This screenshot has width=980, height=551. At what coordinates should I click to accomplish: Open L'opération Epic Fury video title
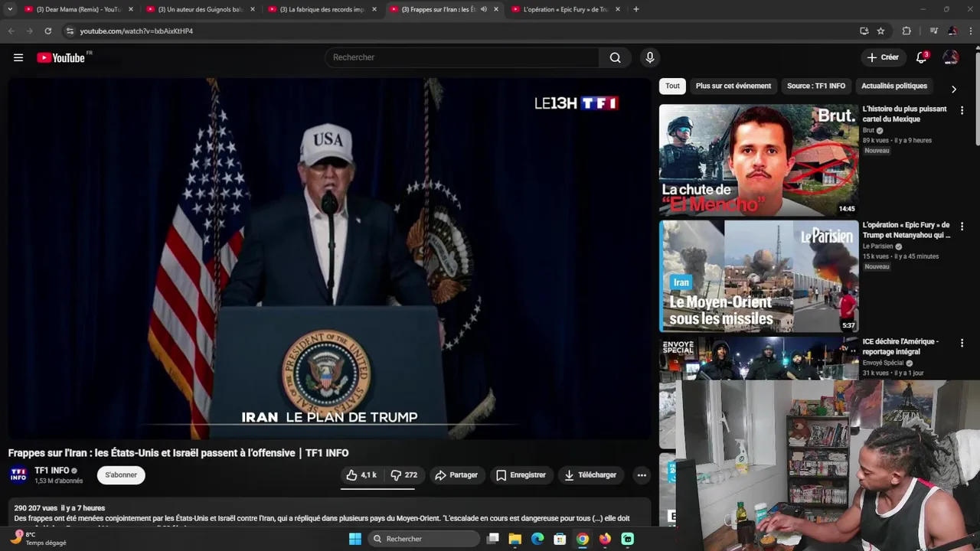pos(906,230)
